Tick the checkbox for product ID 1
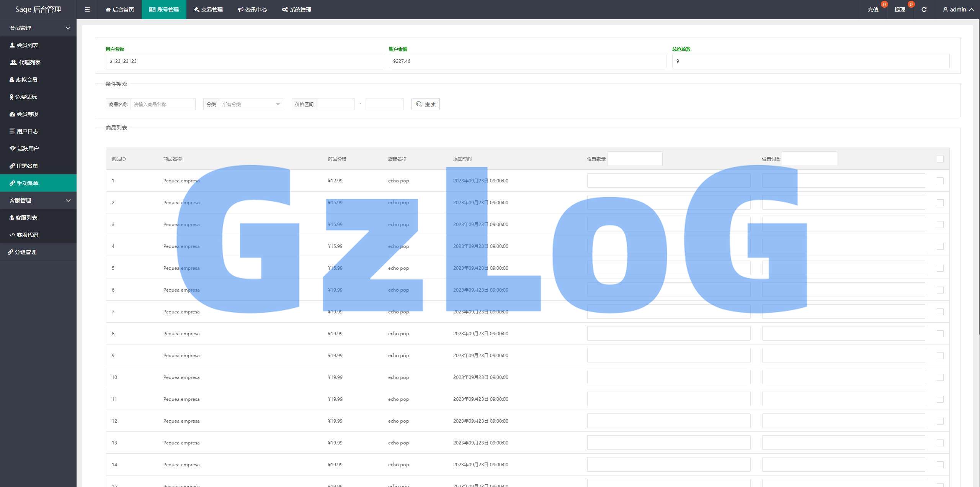Image resolution: width=980 pixels, height=487 pixels. (x=940, y=181)
